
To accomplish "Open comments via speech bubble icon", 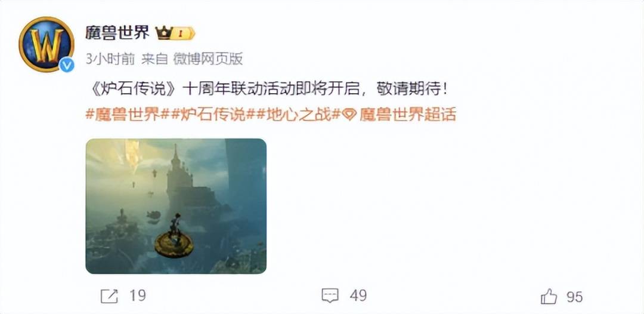I will [x=330, y=295].
